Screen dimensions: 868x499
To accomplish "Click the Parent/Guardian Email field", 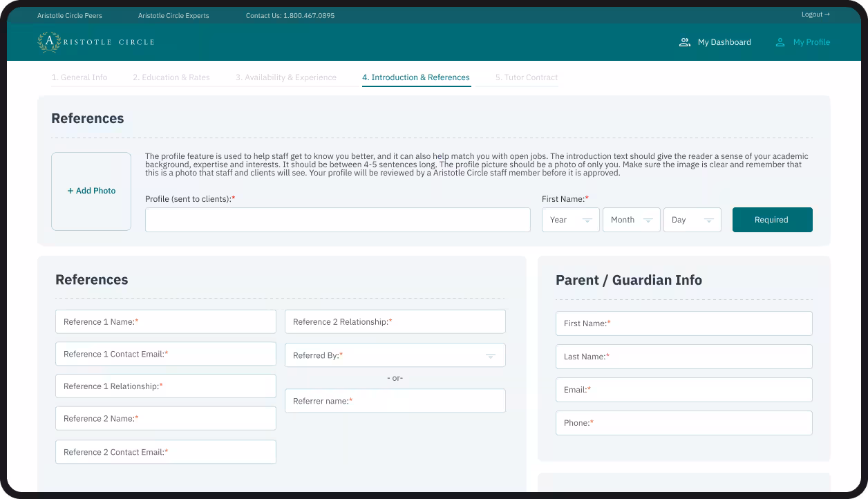I will tap(684, 390).
